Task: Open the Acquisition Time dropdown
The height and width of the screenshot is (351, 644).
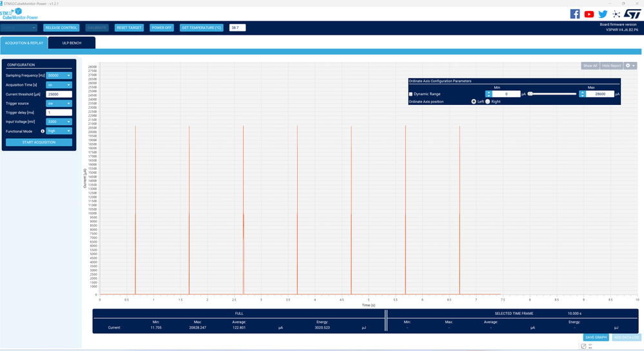Action: 59,85
